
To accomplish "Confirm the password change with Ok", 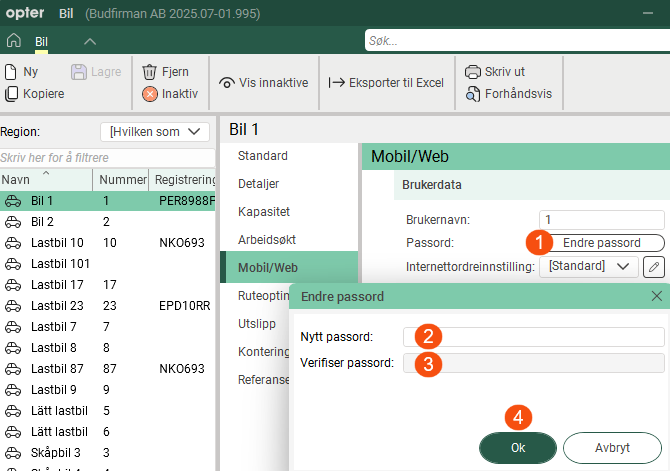I will 518,448.
